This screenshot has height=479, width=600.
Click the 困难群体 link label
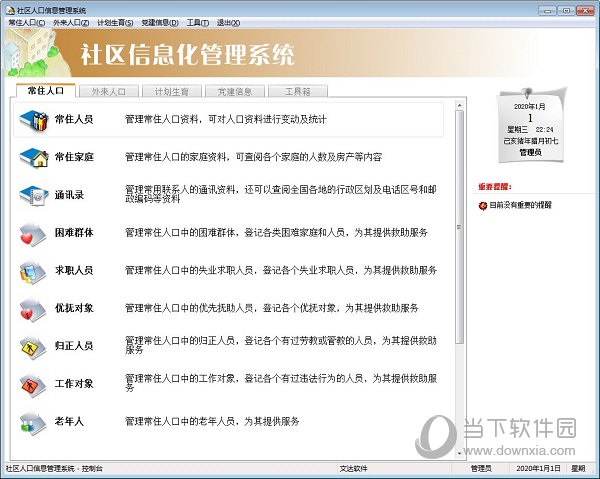[x=74, y=233]
